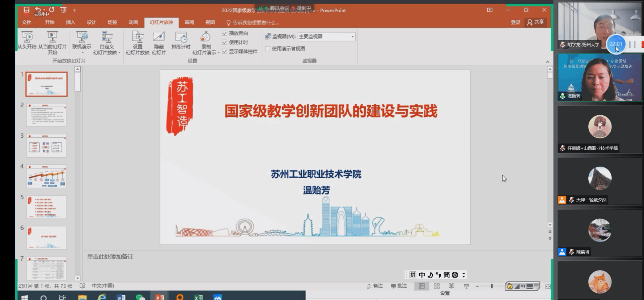
Task: Adjust the zoom slider handle
Action: click(492, 286)
